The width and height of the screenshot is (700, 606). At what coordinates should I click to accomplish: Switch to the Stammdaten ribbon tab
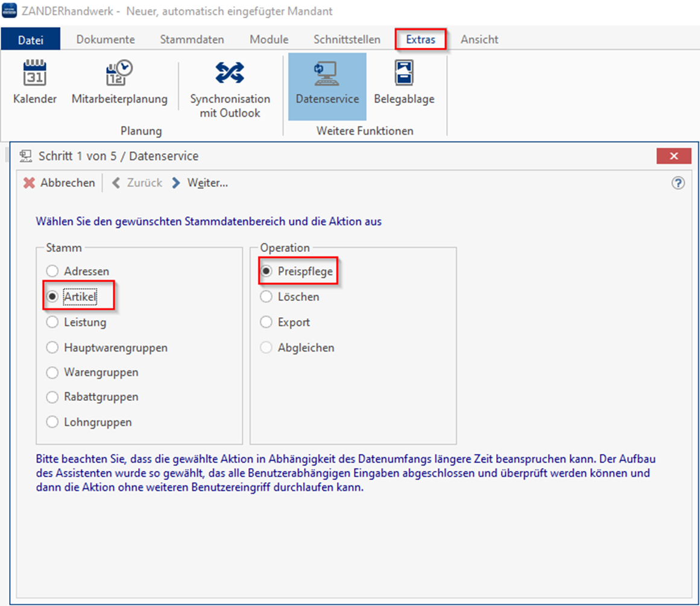tap(192, 40)
